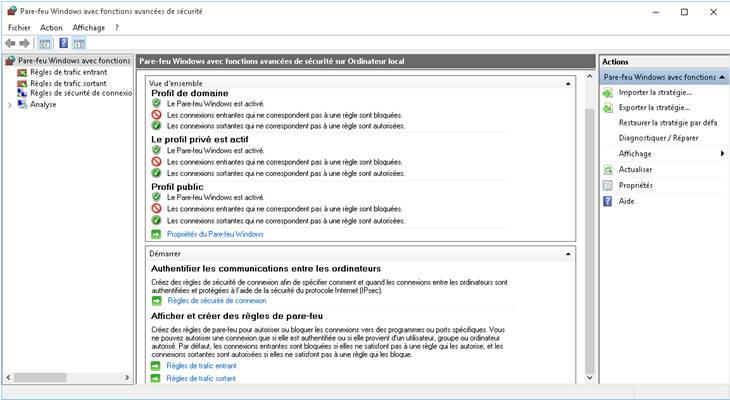Toggle the Action pane toolbar icon
The image size is (730, 400).
pyautogui.click(x=79, y=43)
